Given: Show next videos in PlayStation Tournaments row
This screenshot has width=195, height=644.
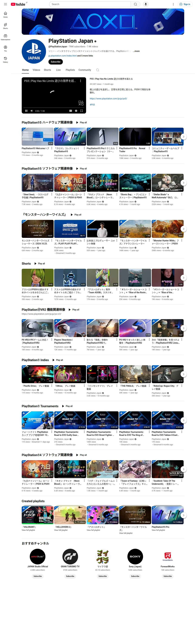Looking at the screenshot, I should (x=183, y=420).
